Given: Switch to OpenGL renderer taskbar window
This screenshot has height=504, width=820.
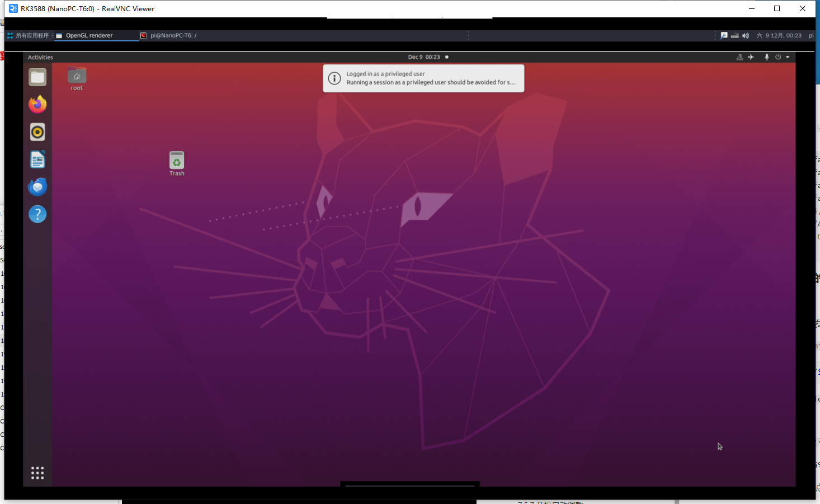Looking at the screenshot, I should click(x=96, y=35).
